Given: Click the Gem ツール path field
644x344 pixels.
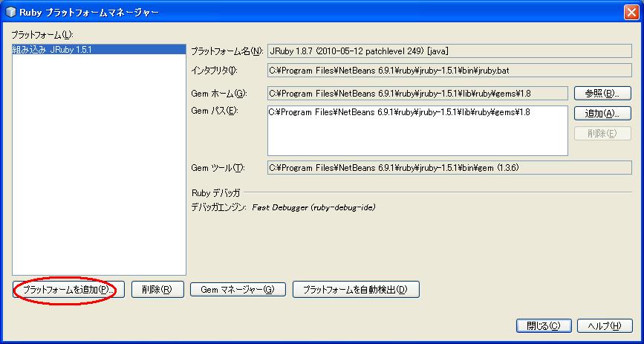Looking at the screenshot, I should (x=449, y=168).
